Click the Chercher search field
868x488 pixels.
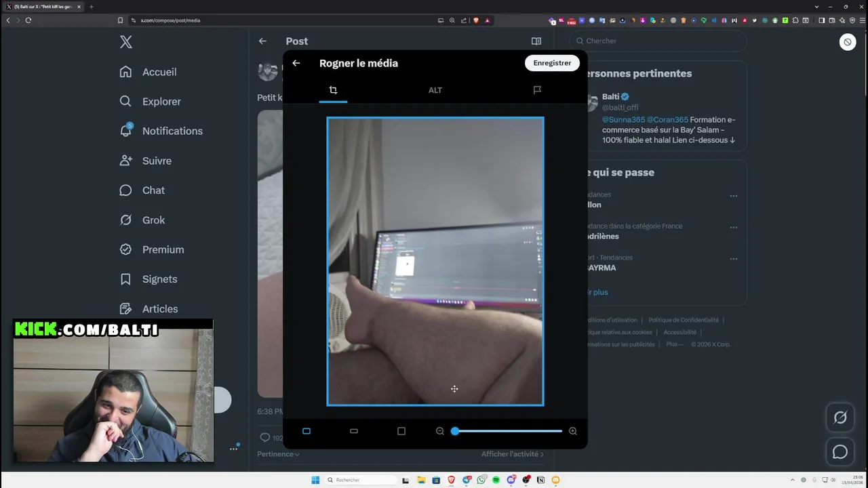click(x=658, y=41)
